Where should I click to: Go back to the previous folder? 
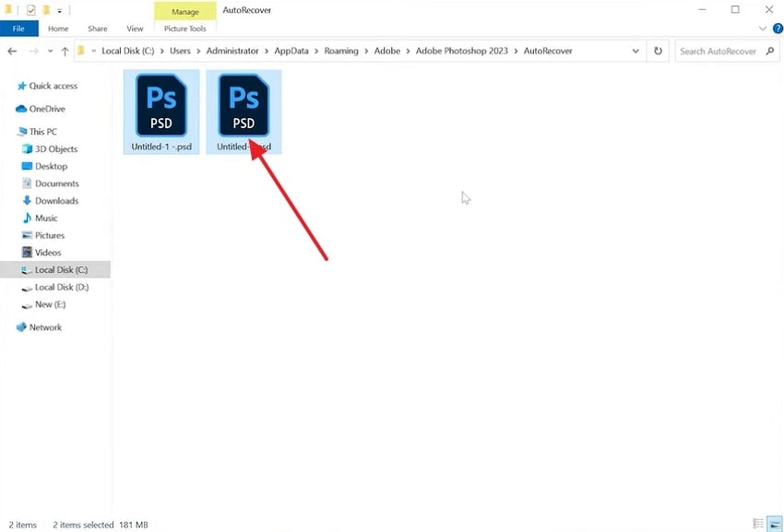pyautogui.click(x=11, y=51)
